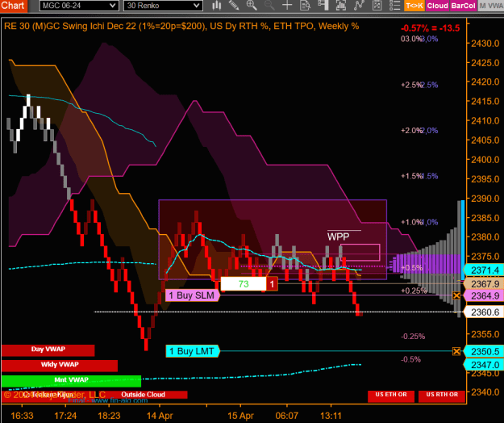Click the 2430.0 price axis label
The width and height of the screenshot is (504, 423).
485,44
